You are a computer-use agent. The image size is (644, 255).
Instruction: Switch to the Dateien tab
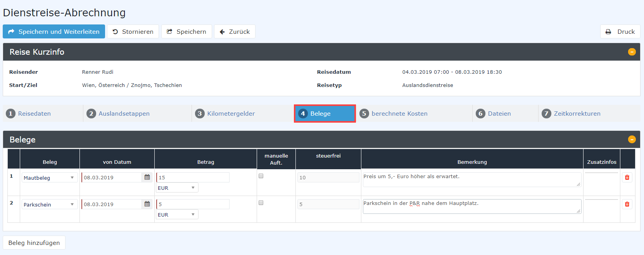506,113
